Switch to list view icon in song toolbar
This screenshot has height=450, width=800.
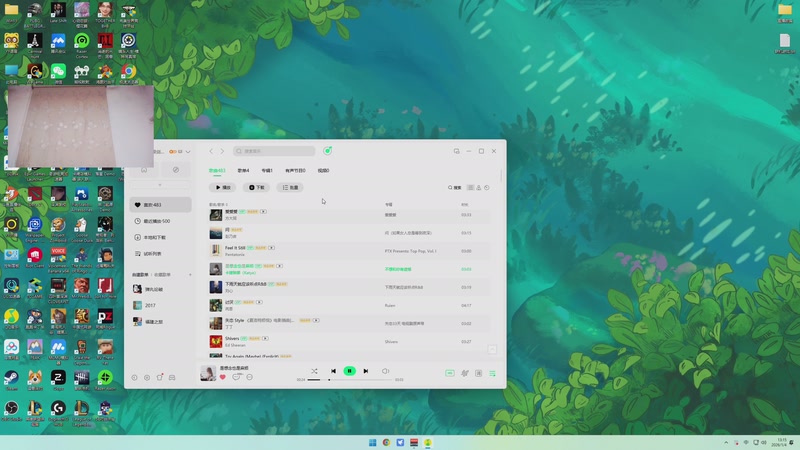(470, 188)
